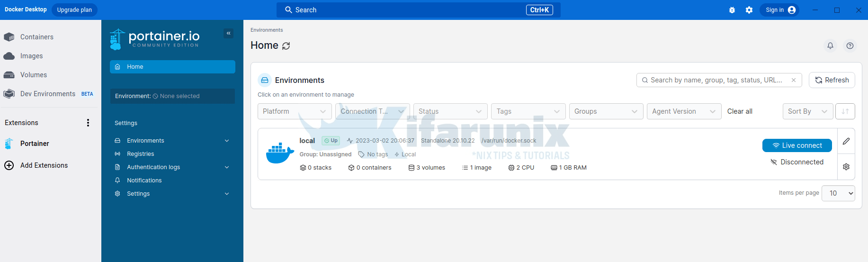This screenshot has width=868, height=262.
Task: Open the Docker troubleshoot bug icon
Action: tap(732, 10)
